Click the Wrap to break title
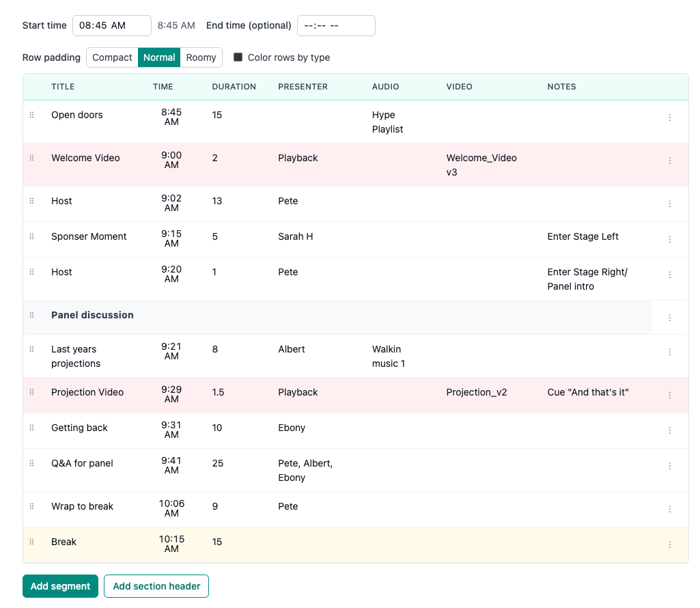This screenshot has height=608, width=700. pos(82,506)
